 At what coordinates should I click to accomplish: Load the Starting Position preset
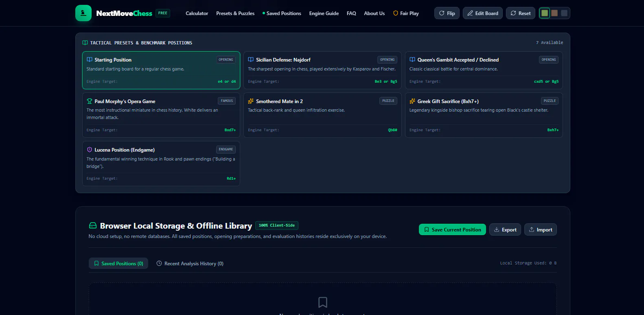click(x=161, y=70)
